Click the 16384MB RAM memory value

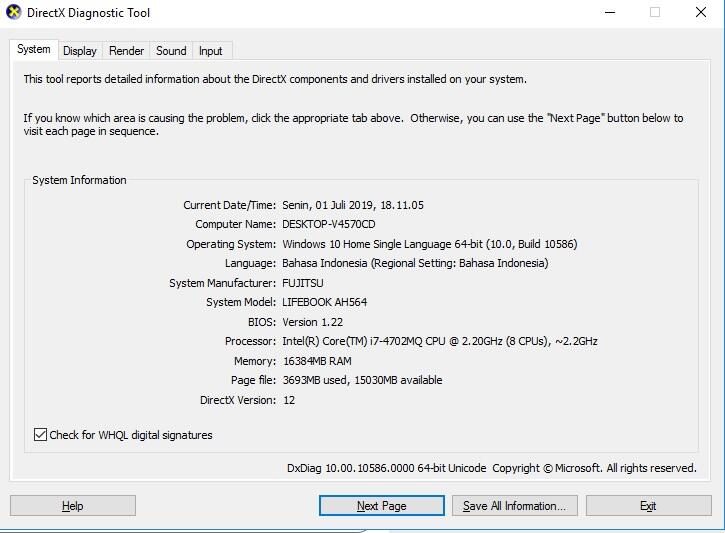[317, 361]
